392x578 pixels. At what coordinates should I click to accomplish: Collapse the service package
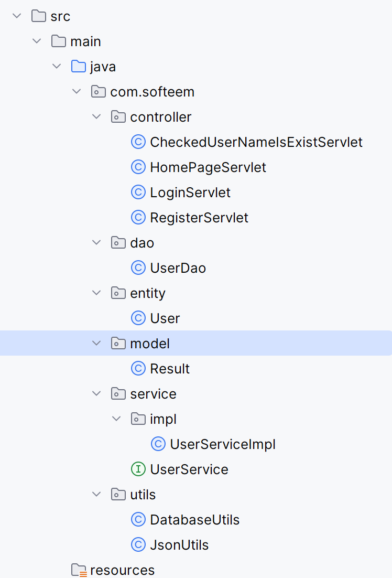pos(96,393)
